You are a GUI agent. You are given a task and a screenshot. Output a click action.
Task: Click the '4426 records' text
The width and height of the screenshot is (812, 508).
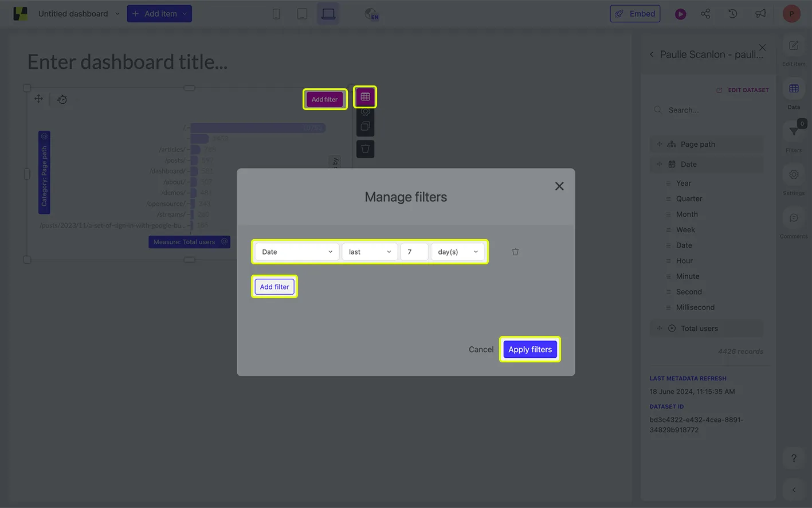[740, 351]
